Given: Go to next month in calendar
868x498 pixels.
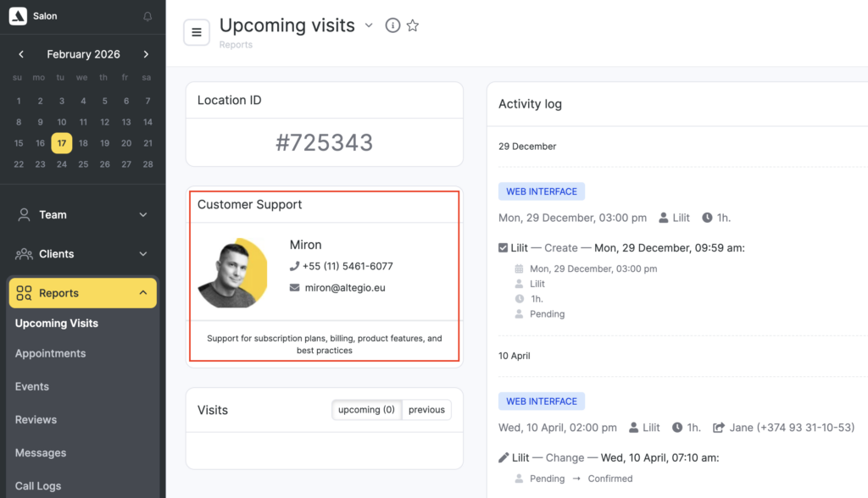Looking at the screenshot, I should click(146, 54).
